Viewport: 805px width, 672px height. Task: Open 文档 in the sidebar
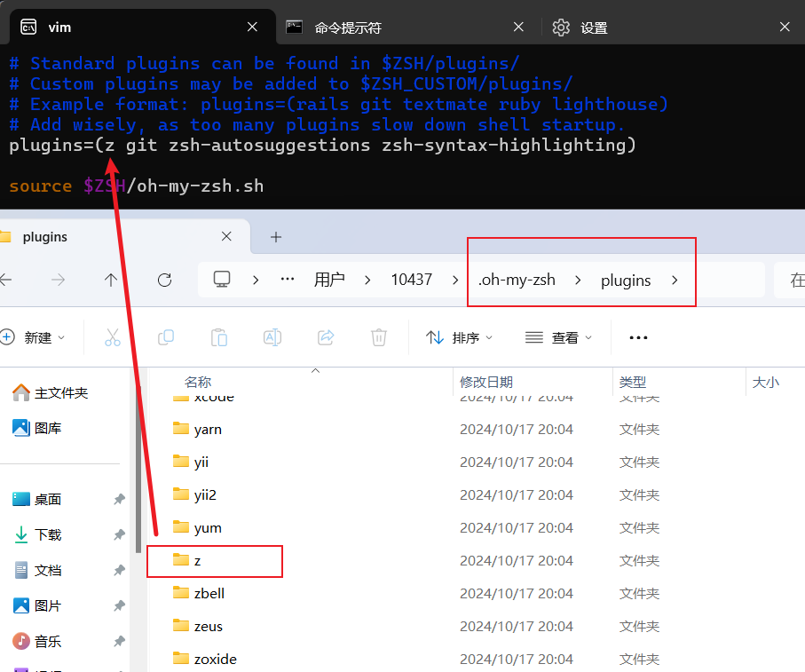37,570
